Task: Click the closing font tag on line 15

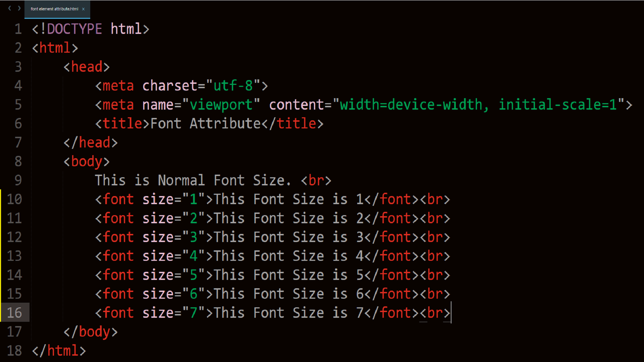Action: [391, 294]
